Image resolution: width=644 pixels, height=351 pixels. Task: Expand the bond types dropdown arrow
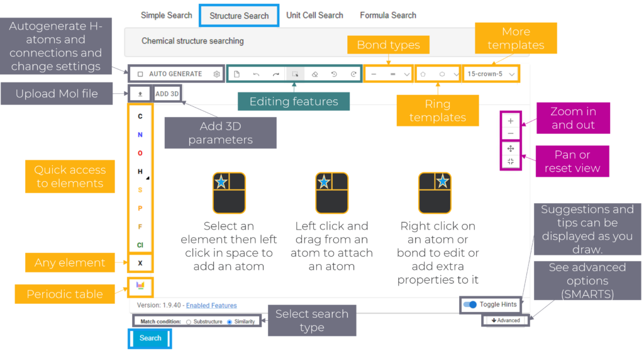pos(407,74)
